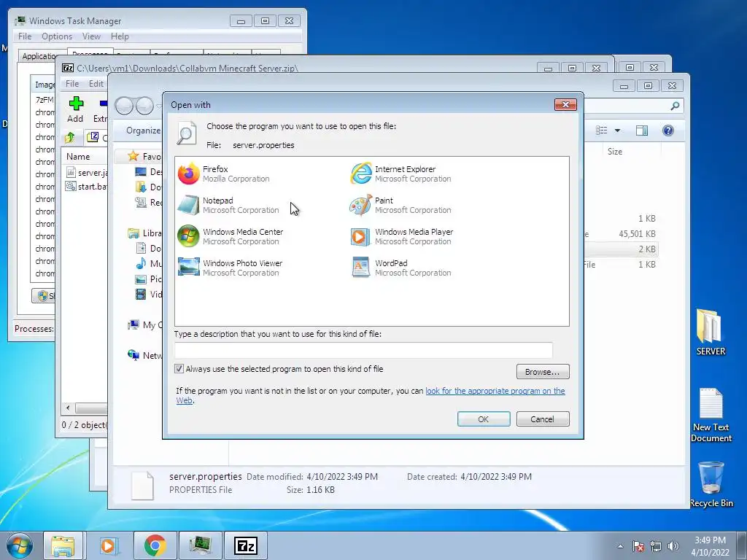Viewport: 747px width, 560px height.
Task: Choose Notepad to open server.properties
Action: pos(228,205)
